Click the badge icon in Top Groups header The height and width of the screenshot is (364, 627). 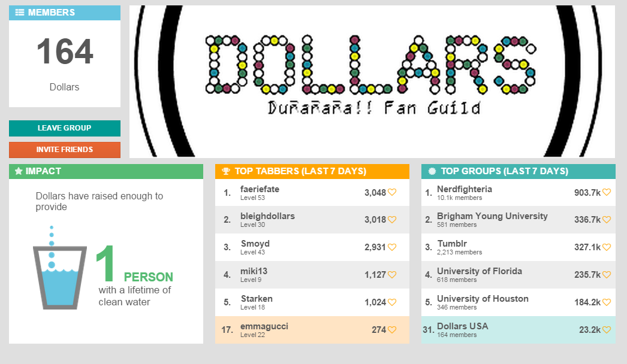[432, 171]
